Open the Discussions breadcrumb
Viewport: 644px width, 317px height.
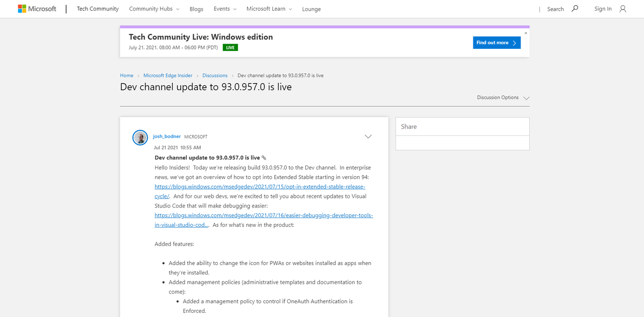click(215, 76)
